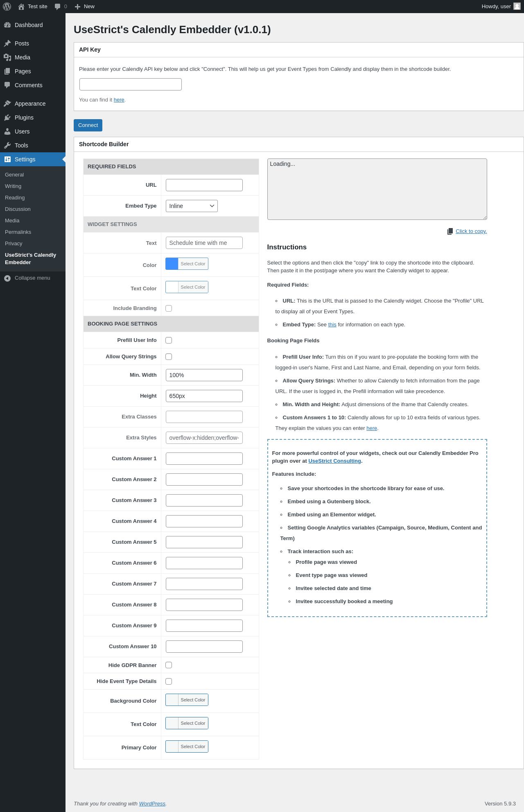Open the Test site home icon
Viewport: 524px width, 812px height.
pyautogui.click(x=21, y=7)
